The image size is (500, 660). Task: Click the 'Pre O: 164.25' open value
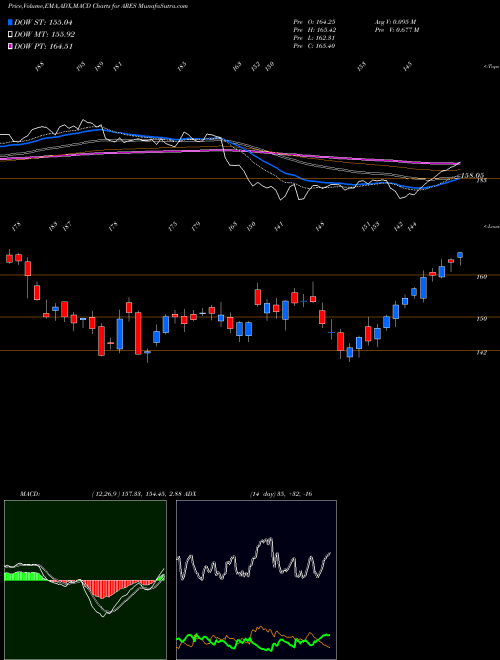tap(314, 22)
